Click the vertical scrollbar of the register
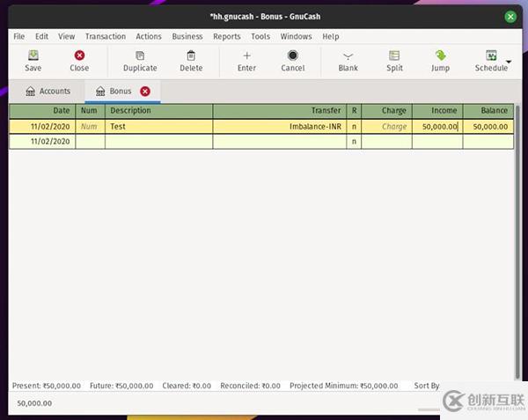 [517, 242]
